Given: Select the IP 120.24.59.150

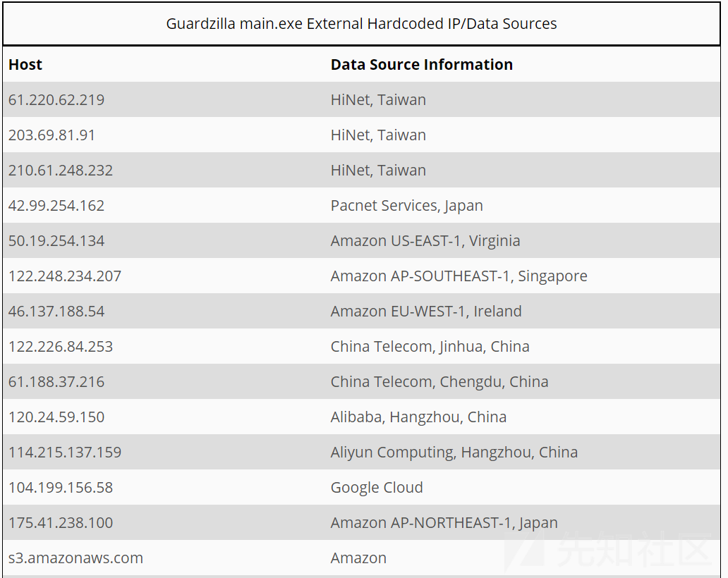Looking at the screenshot, I should pyautogui.click(x=56, y=417).
